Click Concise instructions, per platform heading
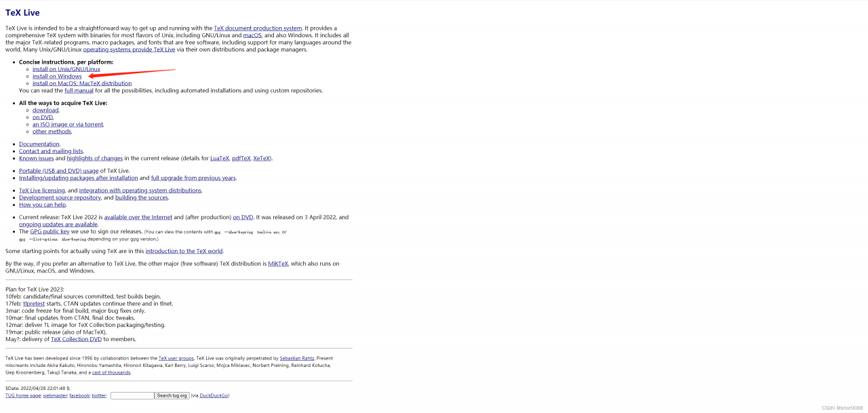The image size is (868, 413). (x=66, y=62)
